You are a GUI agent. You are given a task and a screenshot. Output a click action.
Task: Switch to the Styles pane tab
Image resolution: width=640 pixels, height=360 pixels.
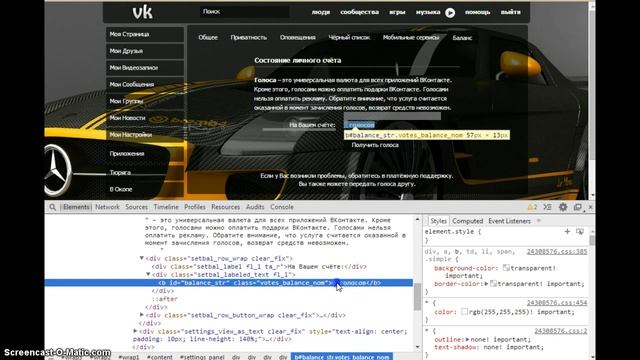click(438, 221)
